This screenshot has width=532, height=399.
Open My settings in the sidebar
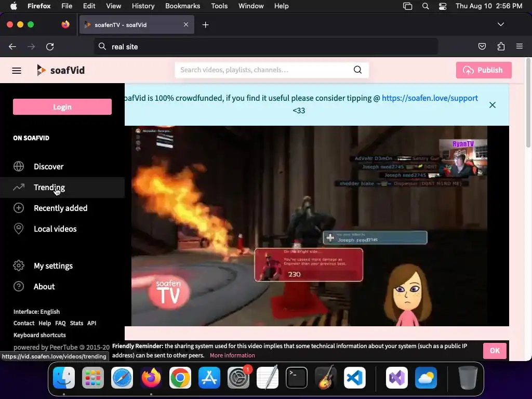(62, 265)
